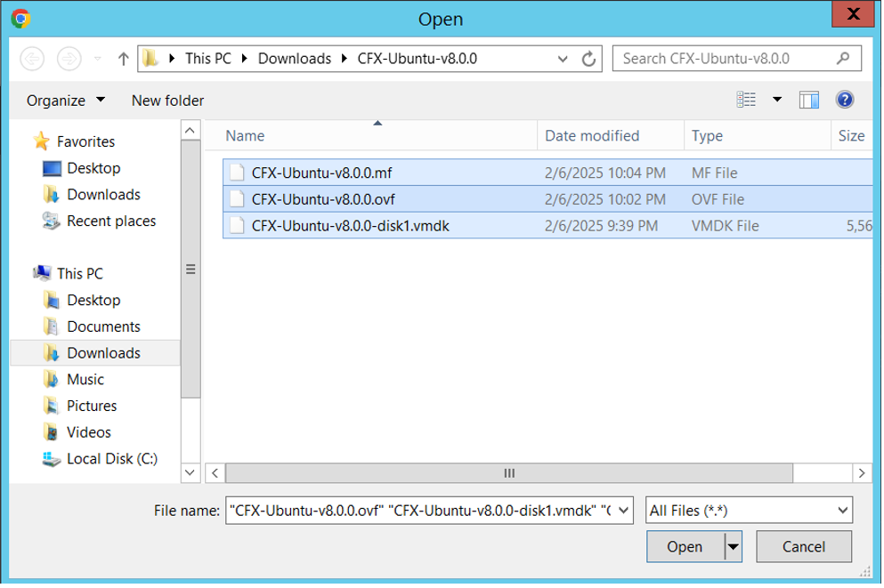The height and width of the screenshot is (588, 884).
Task: Sort by Date modified column header
Action: tap(592, 136)
